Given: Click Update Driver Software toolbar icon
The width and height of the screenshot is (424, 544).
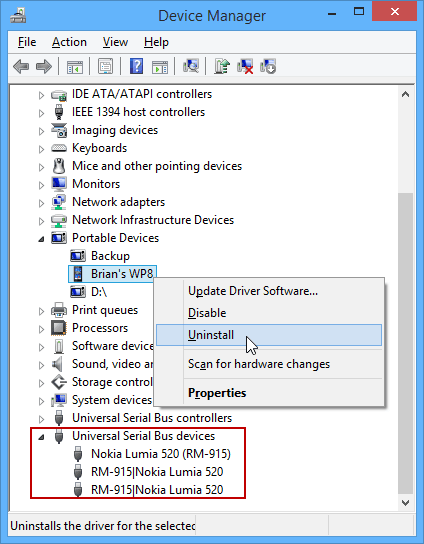Looking at the screenshot, I should [222, 66].
